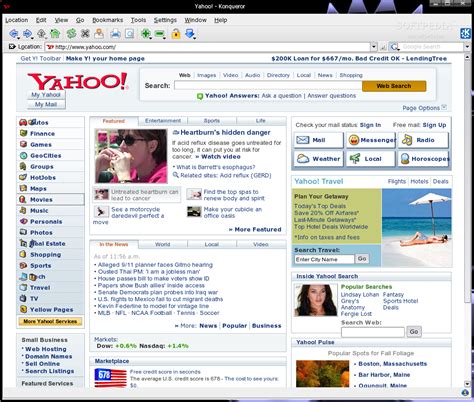Click the green minus zoom icon
Viewport: 474px width, 402px height.
point(160,33)
